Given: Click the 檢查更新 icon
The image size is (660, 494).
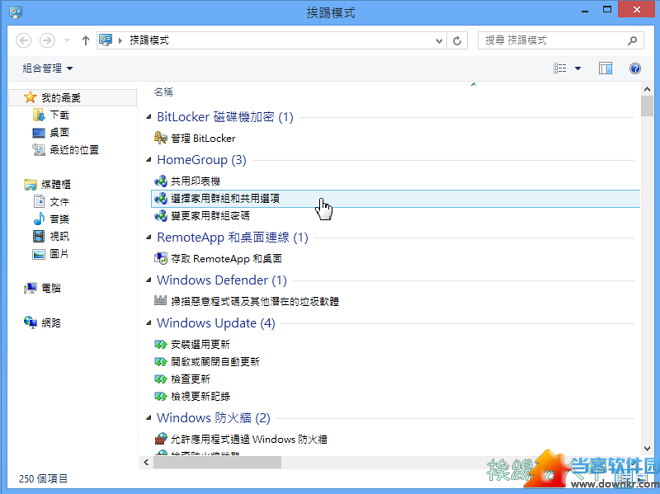Looking at the screenshot, I should 160,379.
